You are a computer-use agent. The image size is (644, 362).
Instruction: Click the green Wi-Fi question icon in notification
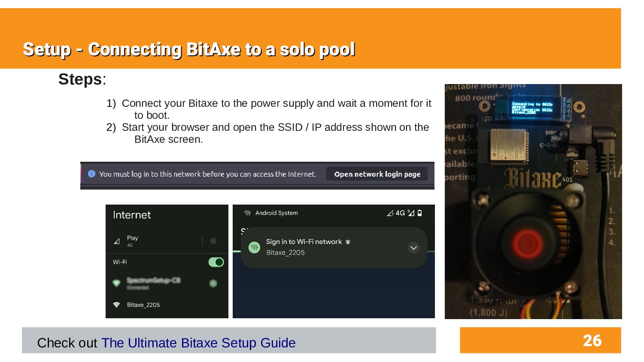pos(254,247)
